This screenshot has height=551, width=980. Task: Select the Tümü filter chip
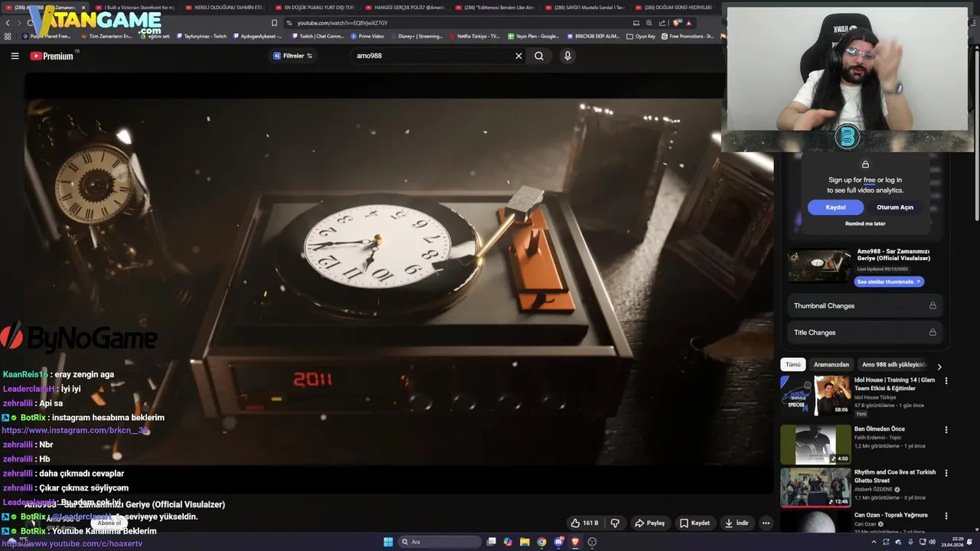(x=792, y=365)
